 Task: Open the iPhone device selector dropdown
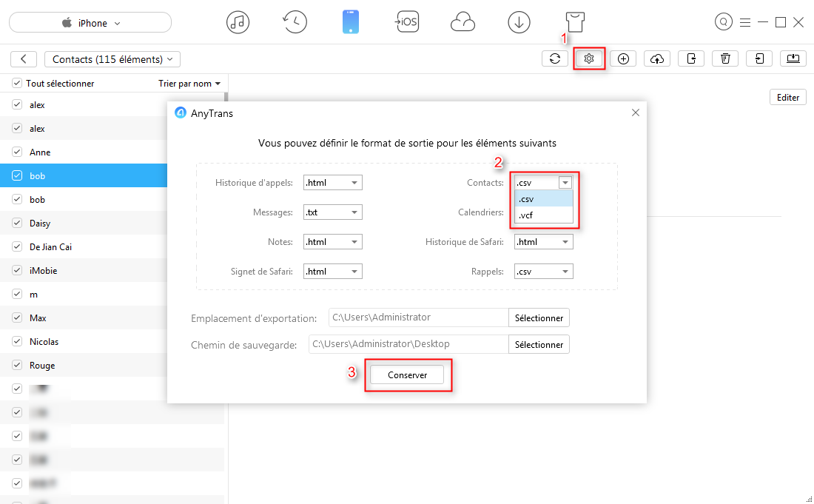[x=90, y=22]
